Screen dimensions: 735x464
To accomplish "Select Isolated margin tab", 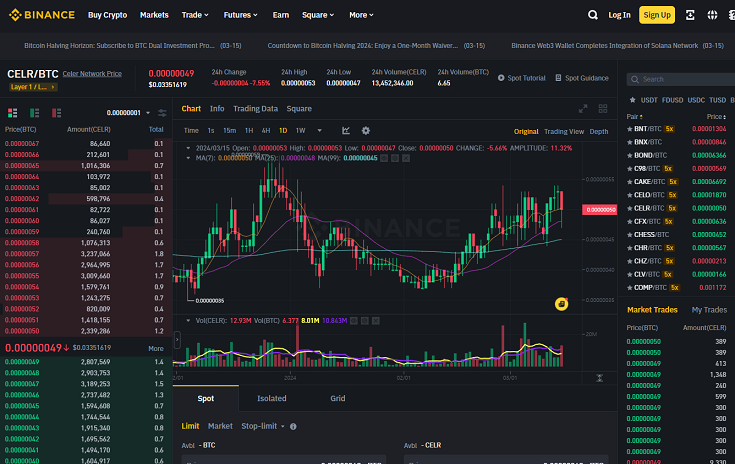I will [x=271, y=398].
